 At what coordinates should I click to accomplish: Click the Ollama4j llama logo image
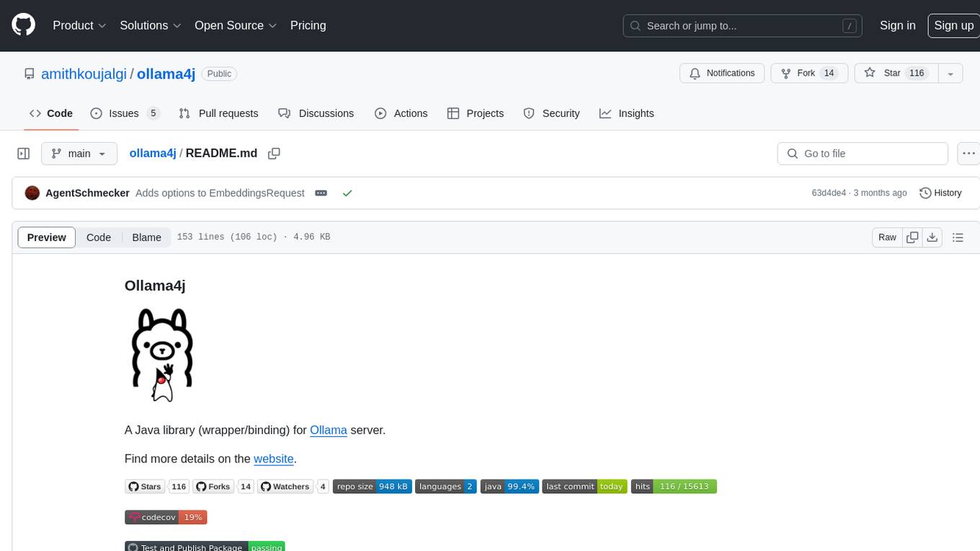pyautogui.click(x=162, y=355)
